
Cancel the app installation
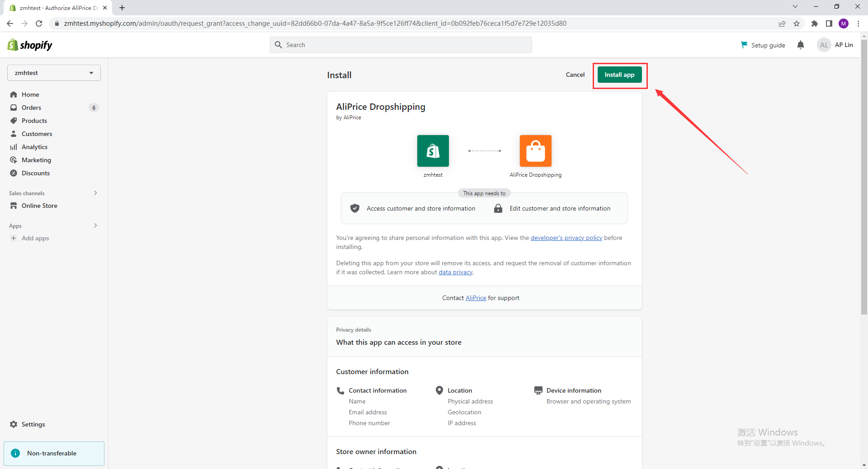tap(575, 75)
